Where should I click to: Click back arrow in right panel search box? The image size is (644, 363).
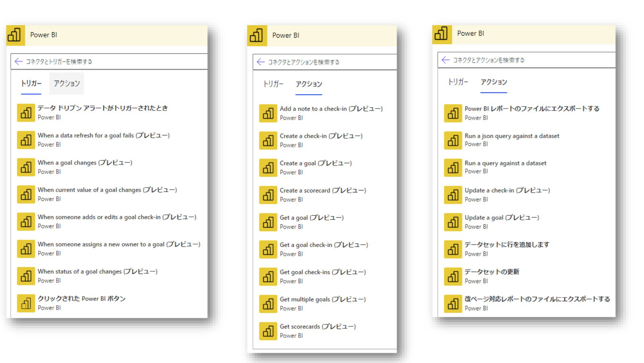pos(445,60)
